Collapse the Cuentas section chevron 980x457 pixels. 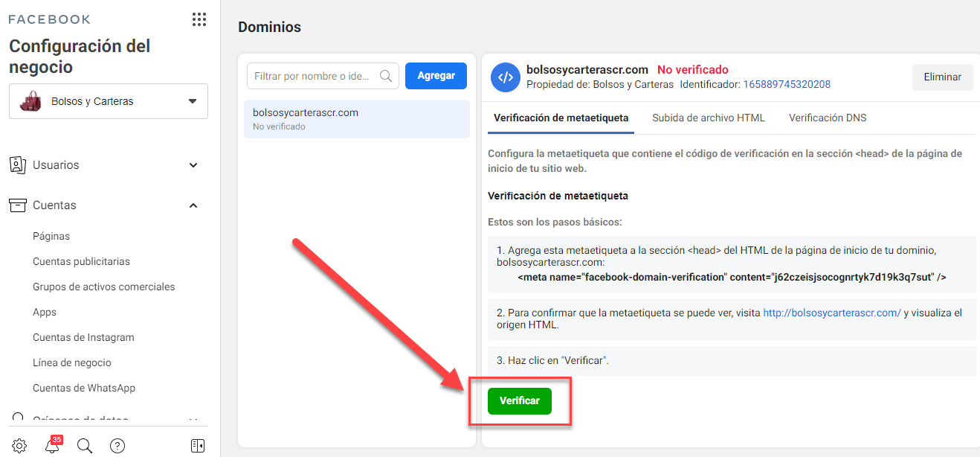pyautogui.click(x=193, y=205)
